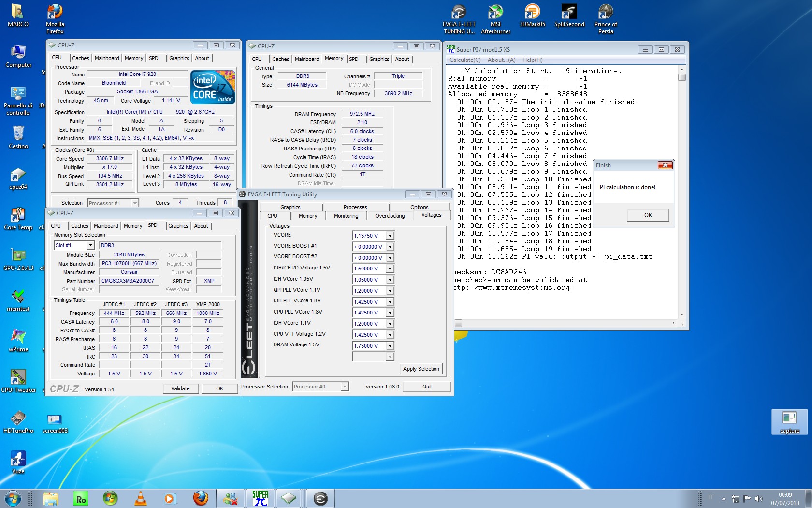Expand the CPU VTT Voltage 1.2V dropdown

390,335
